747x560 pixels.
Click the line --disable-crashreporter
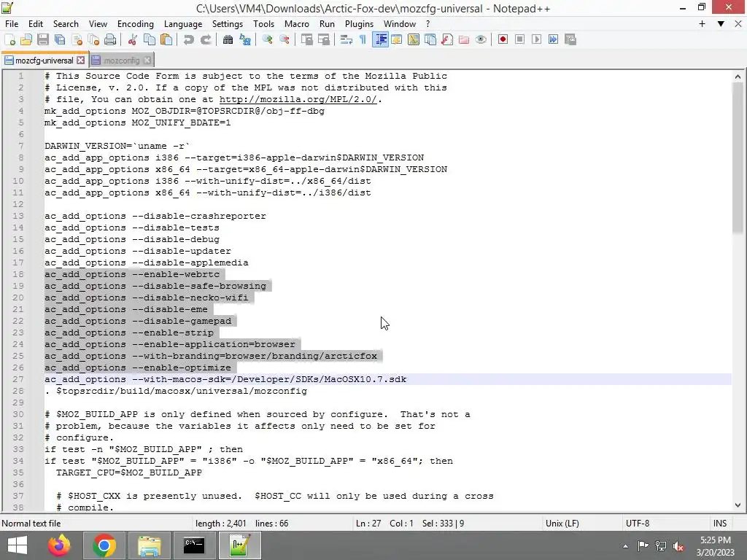tap(155, 216)
